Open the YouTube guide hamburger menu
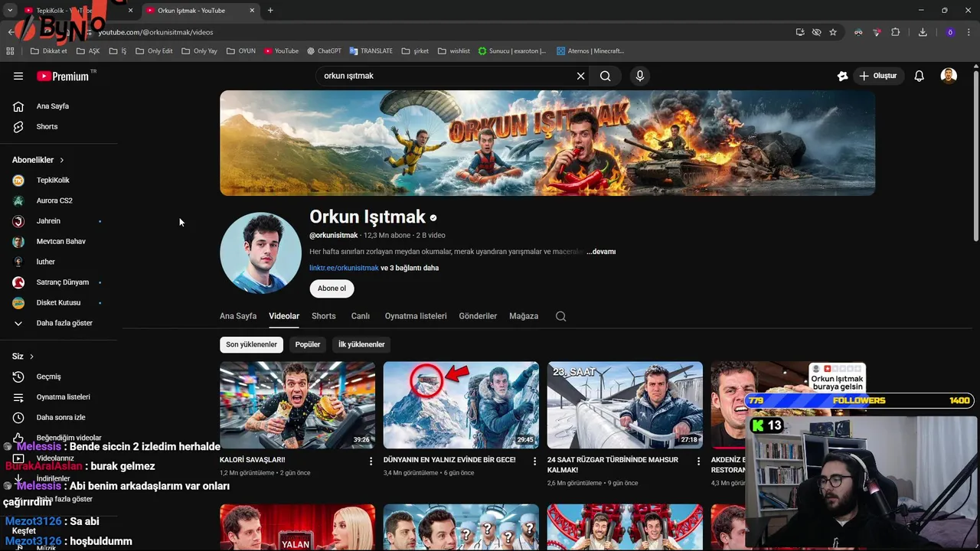Viewport: 980px width, 551px height. (x=18, y=76)
